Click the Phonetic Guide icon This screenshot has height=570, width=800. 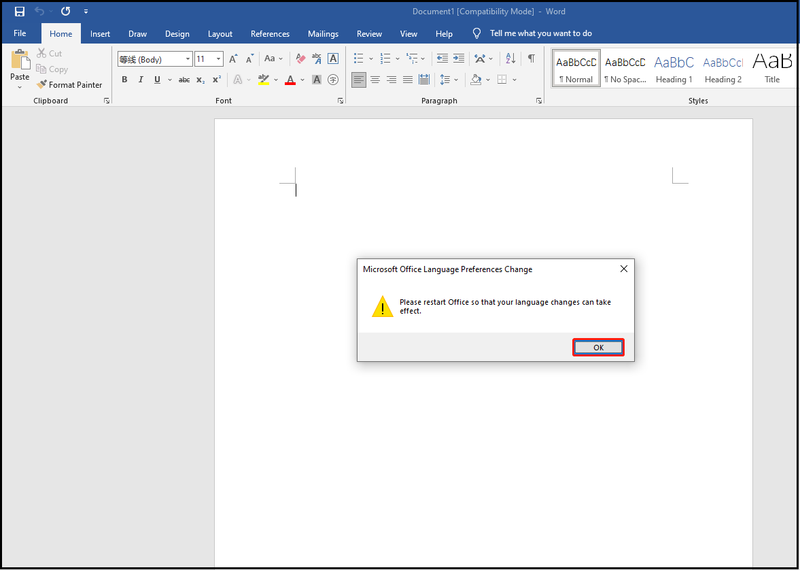click(x=317, y=59)
